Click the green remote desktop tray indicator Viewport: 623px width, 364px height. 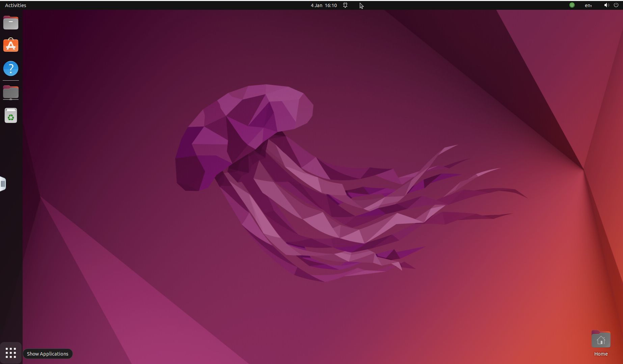click(x=572, y=5)
